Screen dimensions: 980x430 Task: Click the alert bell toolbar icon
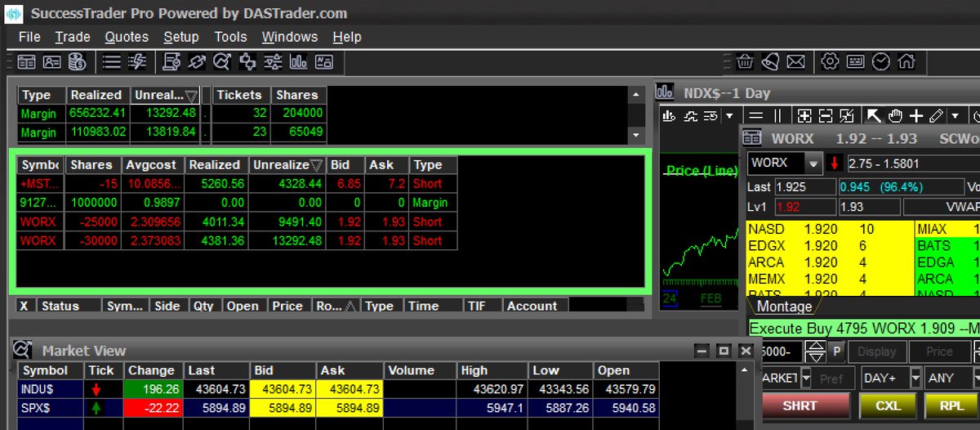[770, 61]
